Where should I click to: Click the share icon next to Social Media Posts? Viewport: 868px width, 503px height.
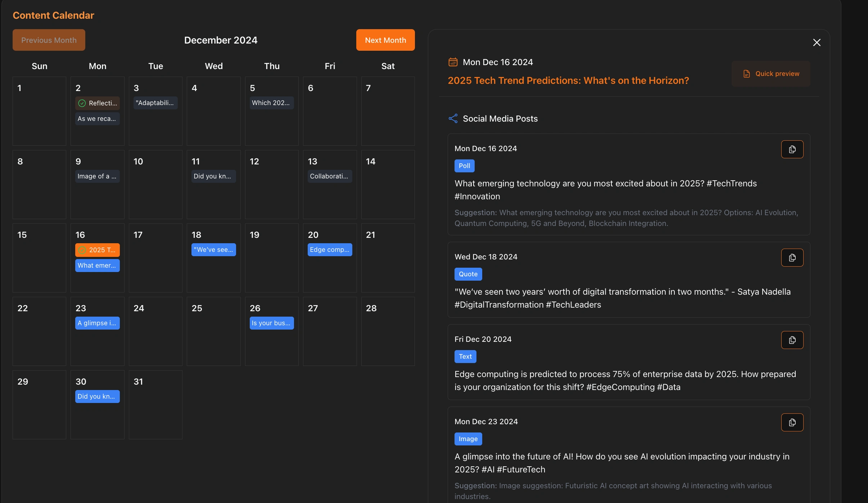click(x=453, y=118)
